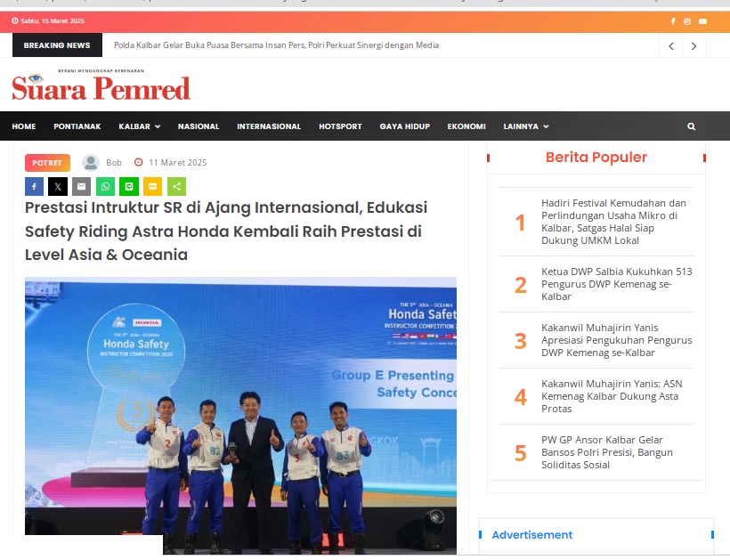Expand the Kalbar menu dropdown

139,126
